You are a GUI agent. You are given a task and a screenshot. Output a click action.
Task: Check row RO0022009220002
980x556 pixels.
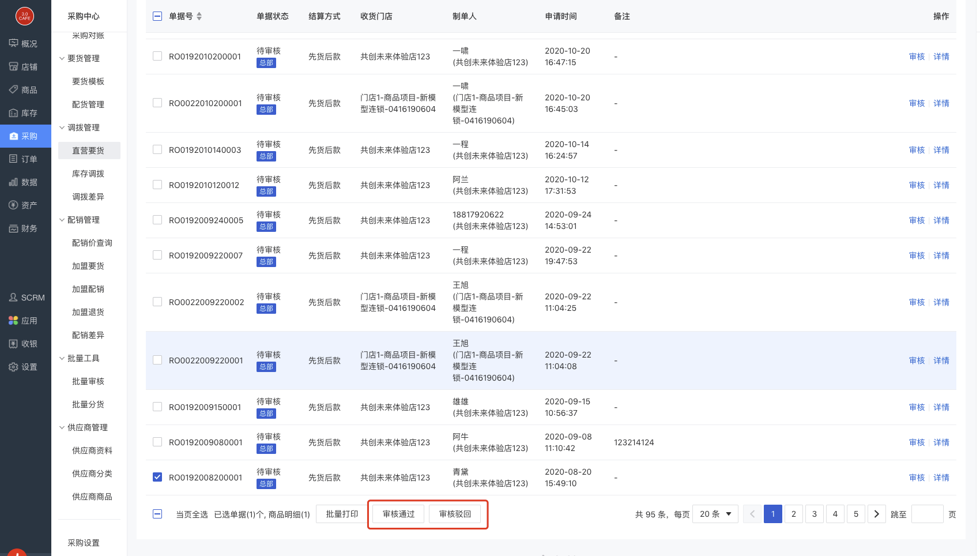157,302
